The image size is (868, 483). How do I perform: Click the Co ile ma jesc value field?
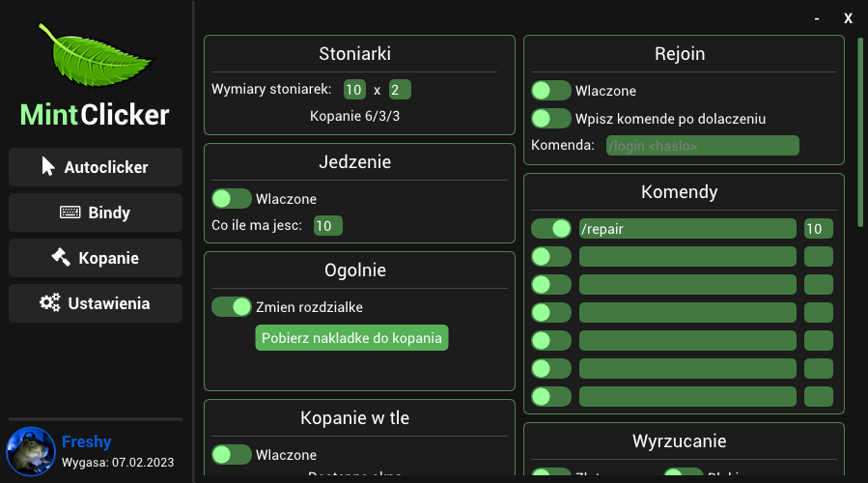click(327, 226)
